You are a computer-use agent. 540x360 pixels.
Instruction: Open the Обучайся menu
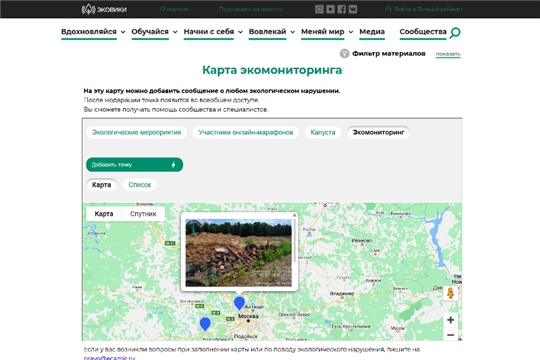pyautogui.click(x=150, y=32)
